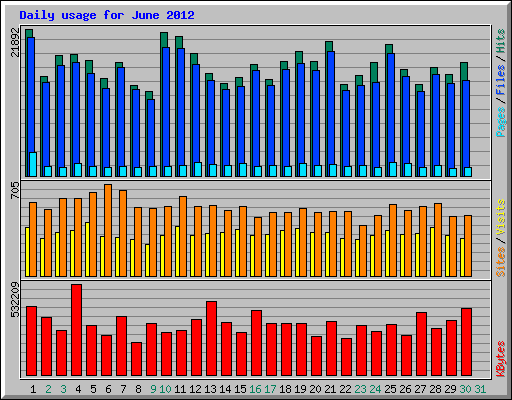Screen dimensions: 512x400
Task: Click the Visits legend label
Action: pos(501,218)
